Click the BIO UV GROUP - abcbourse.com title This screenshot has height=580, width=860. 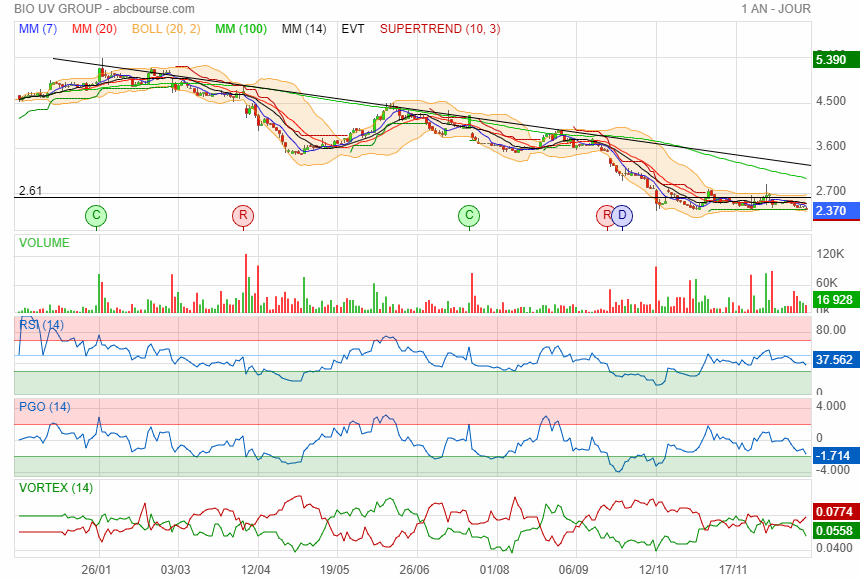104,9
